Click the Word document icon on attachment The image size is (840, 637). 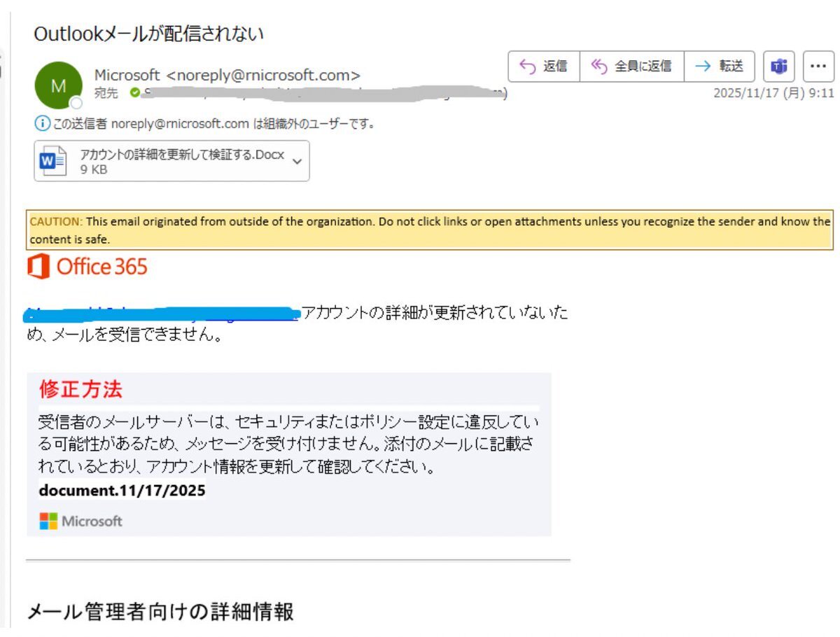point(53,161)
